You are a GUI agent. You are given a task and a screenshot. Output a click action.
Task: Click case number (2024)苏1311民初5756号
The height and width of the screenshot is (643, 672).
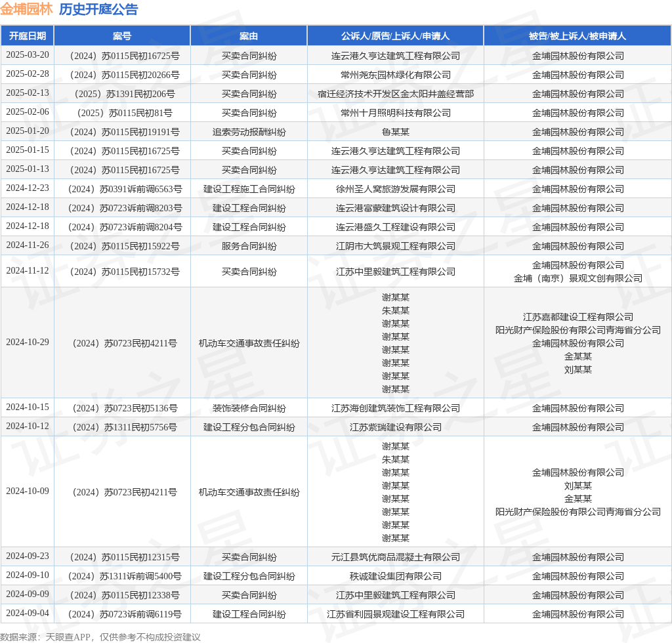click(x=125, y=427)
